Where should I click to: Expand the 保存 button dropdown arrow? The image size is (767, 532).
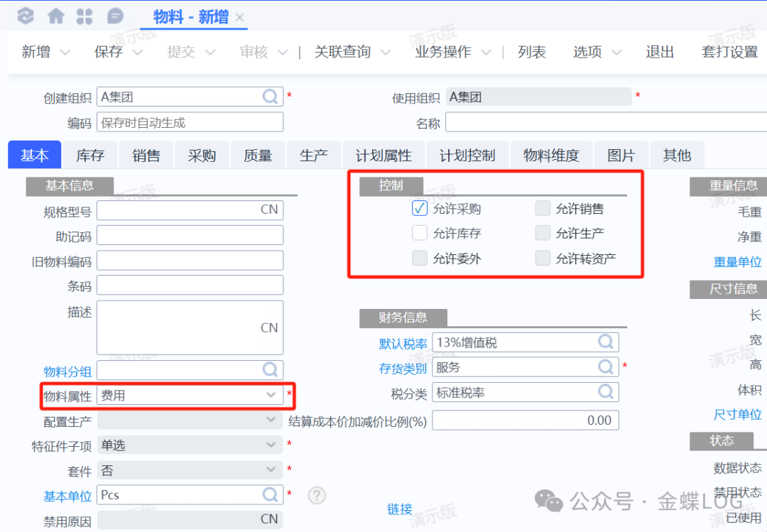pos(138,53)
